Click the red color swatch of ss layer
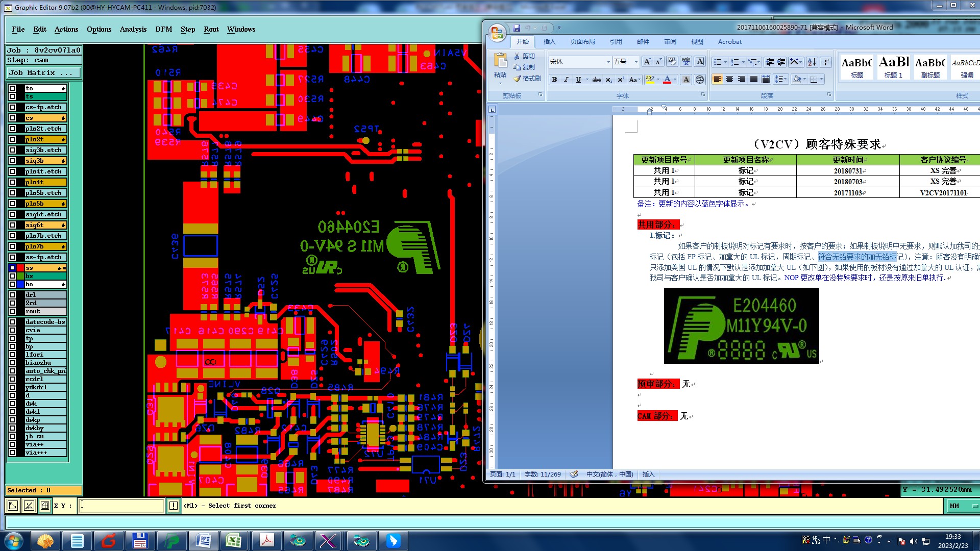 coord(20,268)
